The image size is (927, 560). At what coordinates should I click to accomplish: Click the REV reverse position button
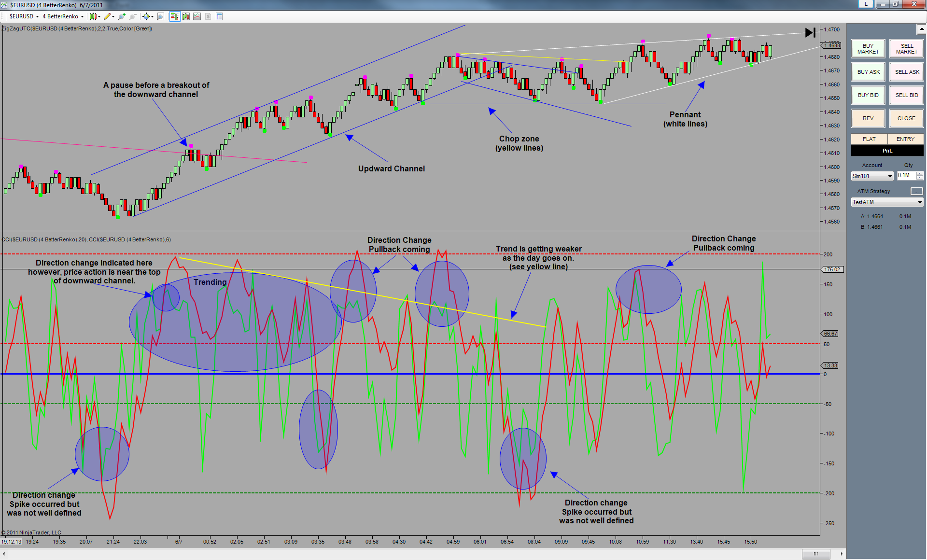click(x=868, y=118)
